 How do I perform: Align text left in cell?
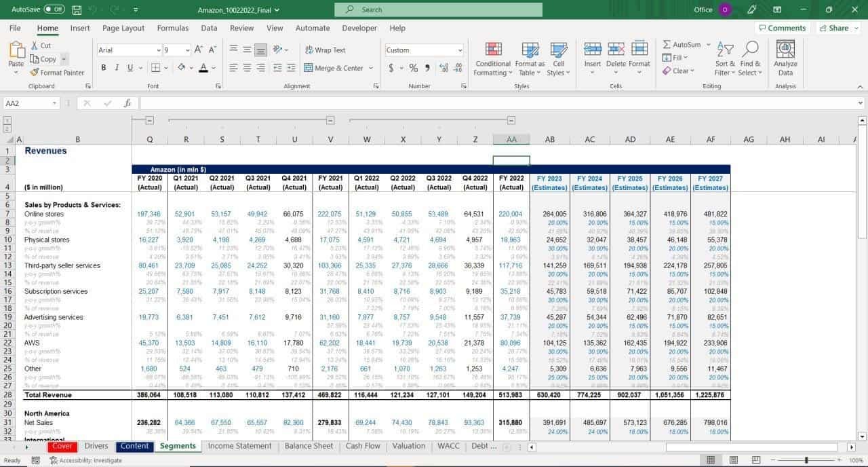pos(233,68)
